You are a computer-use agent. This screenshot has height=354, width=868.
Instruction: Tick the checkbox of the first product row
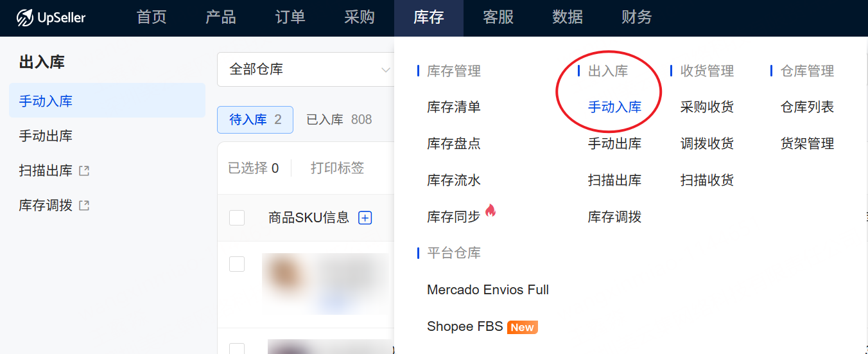click(237, 263)
